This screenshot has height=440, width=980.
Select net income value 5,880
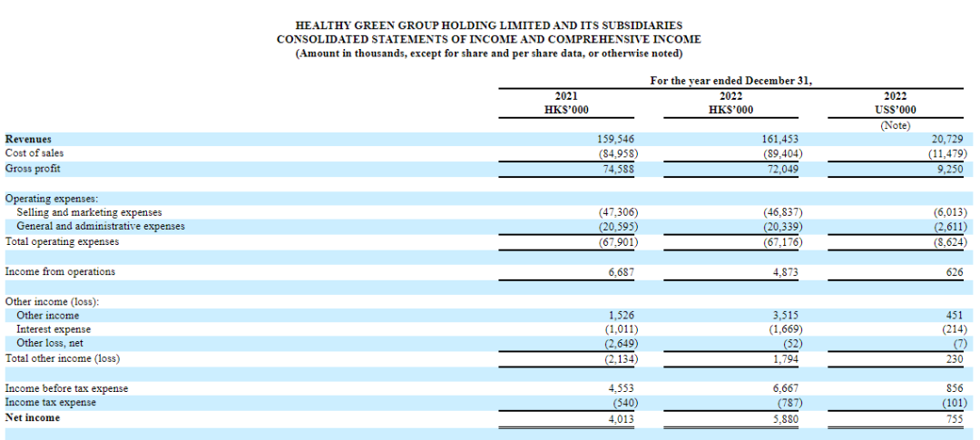[x=786, y=418]
